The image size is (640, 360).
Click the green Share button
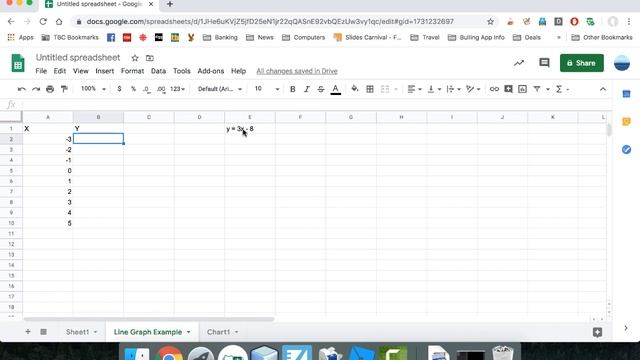pos(582,63)
